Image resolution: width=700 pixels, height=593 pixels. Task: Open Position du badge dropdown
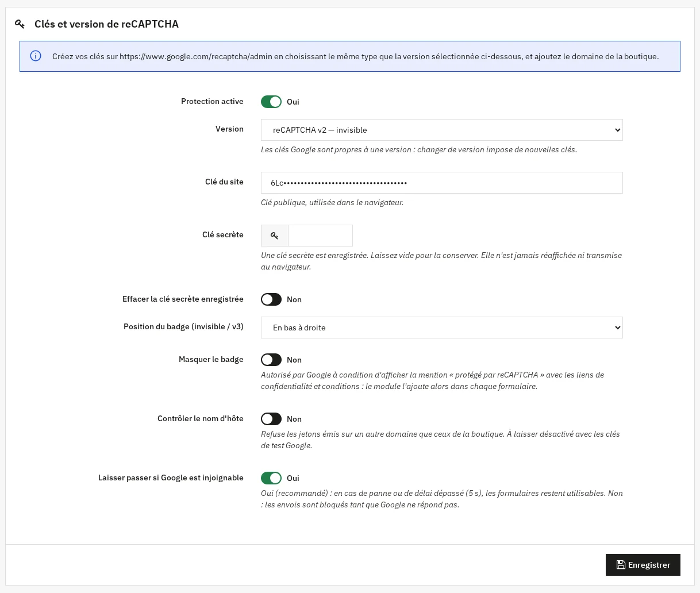click(x=442, y=328)
